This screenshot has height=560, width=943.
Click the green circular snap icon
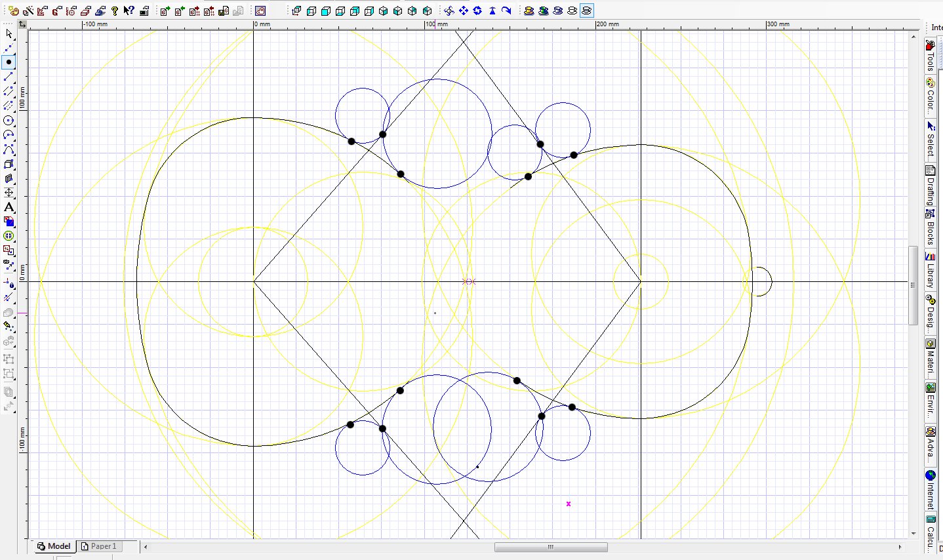9,236
